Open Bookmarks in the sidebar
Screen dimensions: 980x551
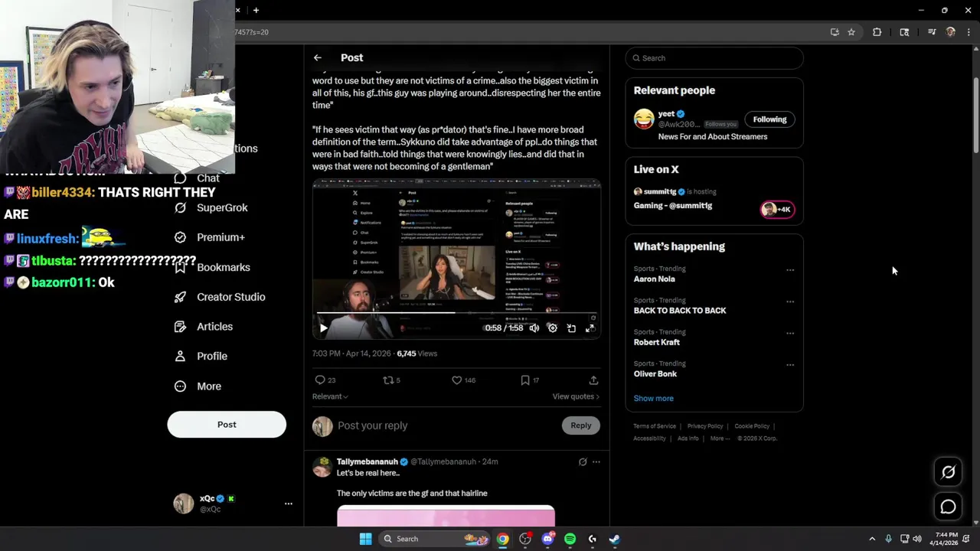[x=212, y=267]
